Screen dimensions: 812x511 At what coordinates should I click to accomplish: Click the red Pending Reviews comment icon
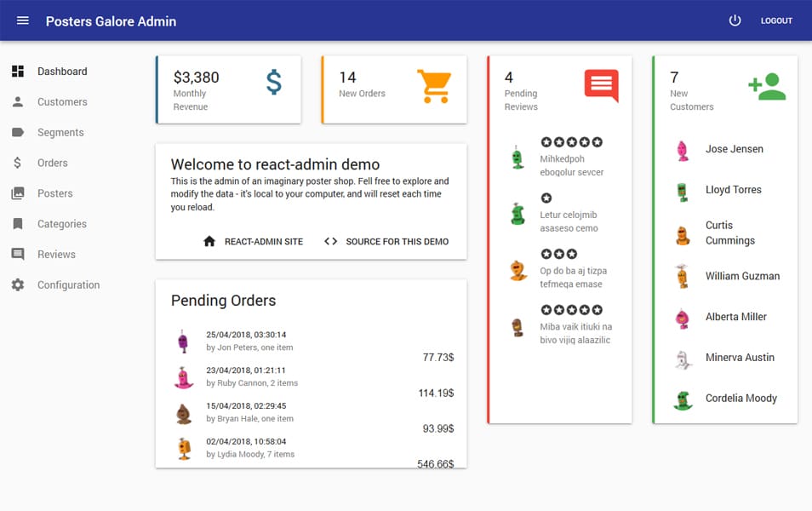tap(601, 85)
